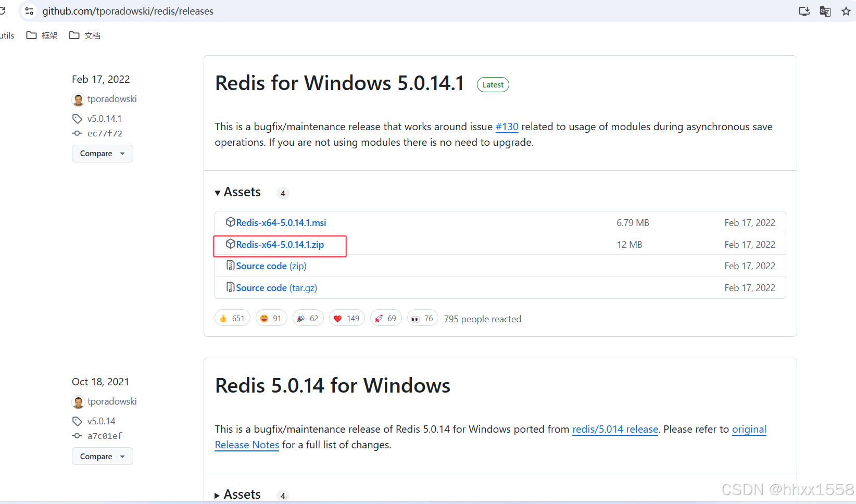Open tag v5.0.14.1 link
This screenshot has height=504, width=856.
(x=105, y=119)
